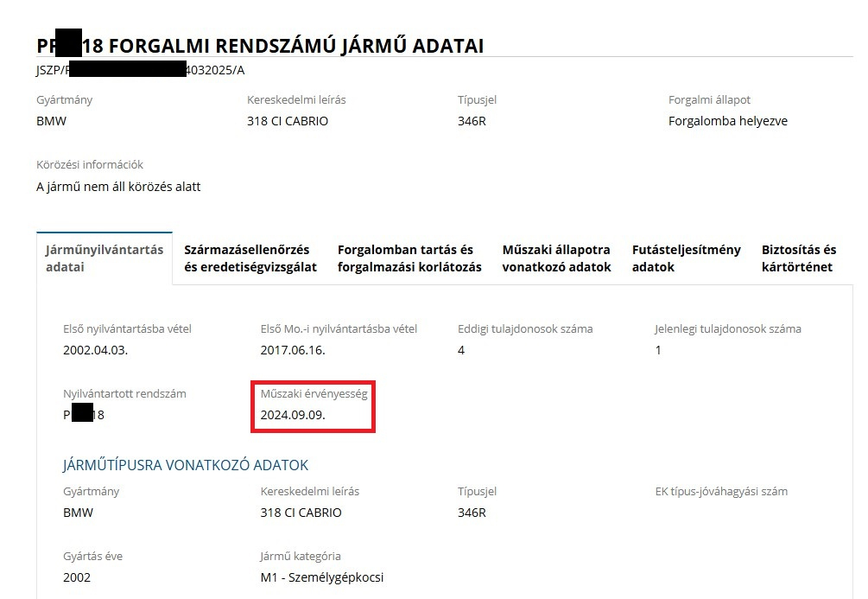Click the M1 - Személygépkocsi category value
This screenshot has height=599, width=868.
(x=321, y=577)
